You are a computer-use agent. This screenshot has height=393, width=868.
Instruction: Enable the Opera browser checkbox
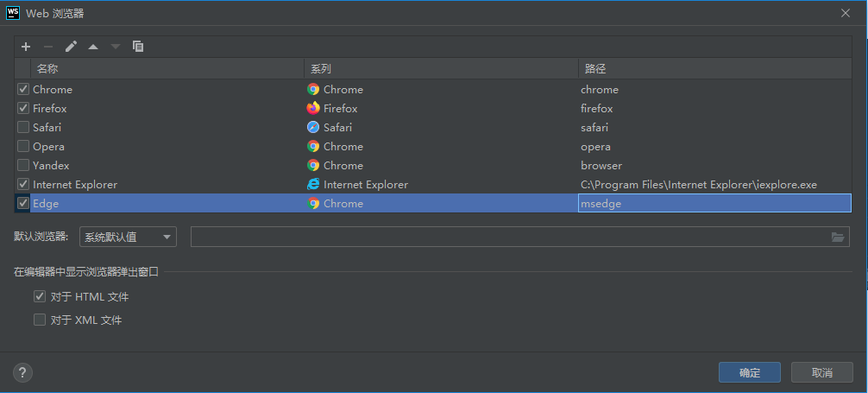tap(23, 146)
